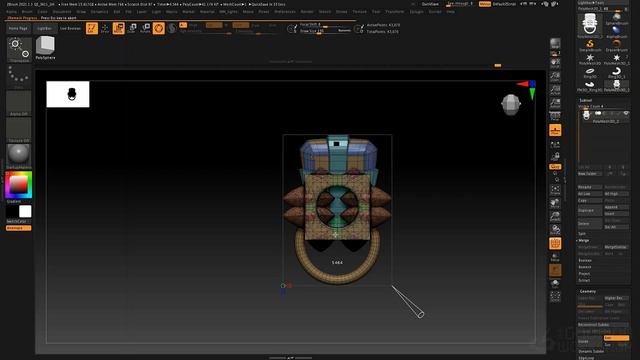Screen dimensions: 640x360
Task: Select the Ring3D tool
Action: [x=590, y=73]
